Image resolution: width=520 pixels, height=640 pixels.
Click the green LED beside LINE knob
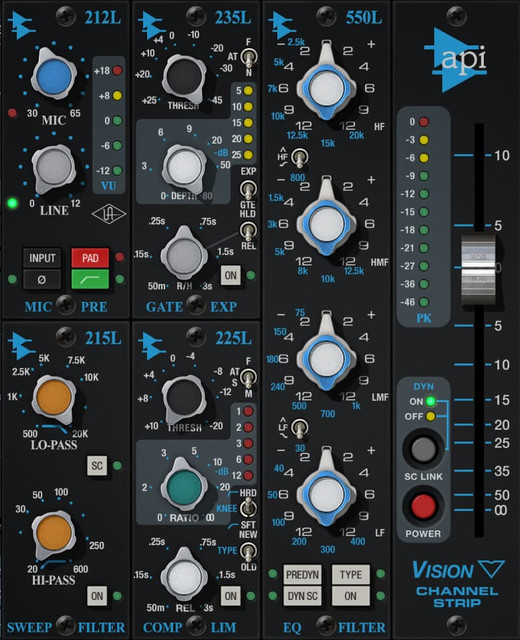pos(13,203)
